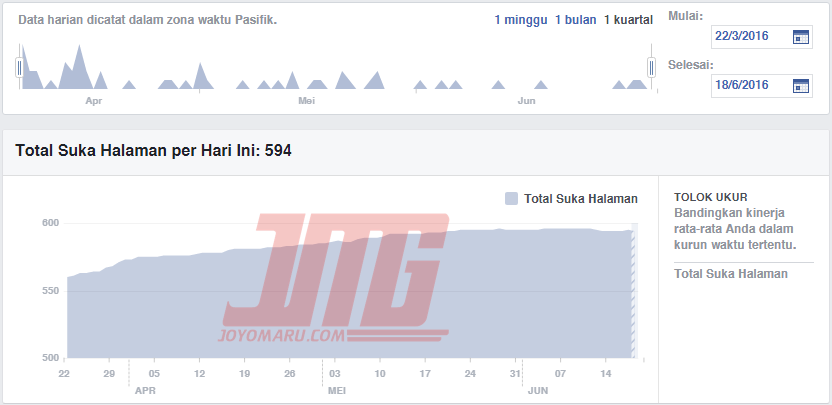Click the x-axis date label 26
Viewport: 832px width, 405px height.
289,374
